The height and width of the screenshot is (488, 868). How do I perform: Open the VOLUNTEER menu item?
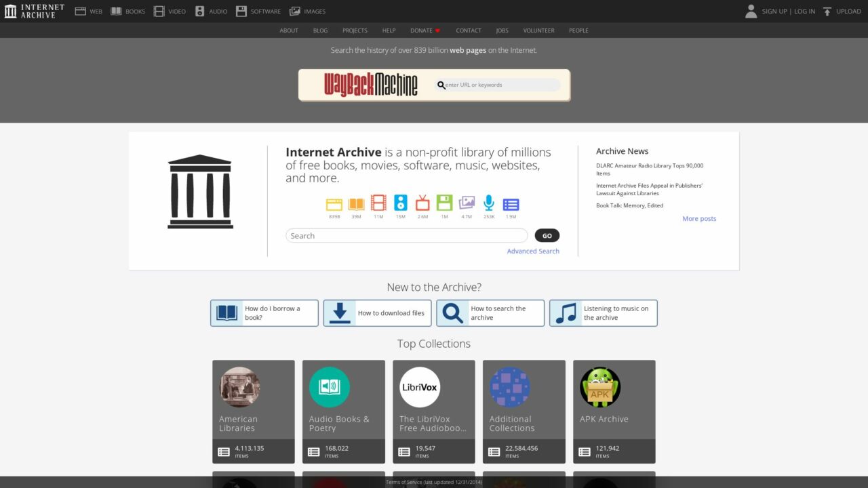(538, 30)
